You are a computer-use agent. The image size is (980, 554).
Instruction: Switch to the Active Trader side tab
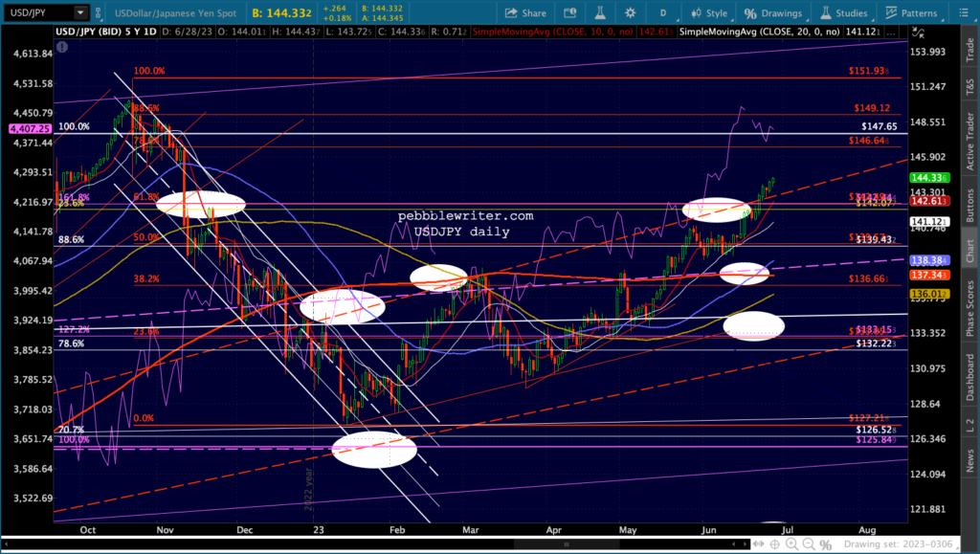970,142
